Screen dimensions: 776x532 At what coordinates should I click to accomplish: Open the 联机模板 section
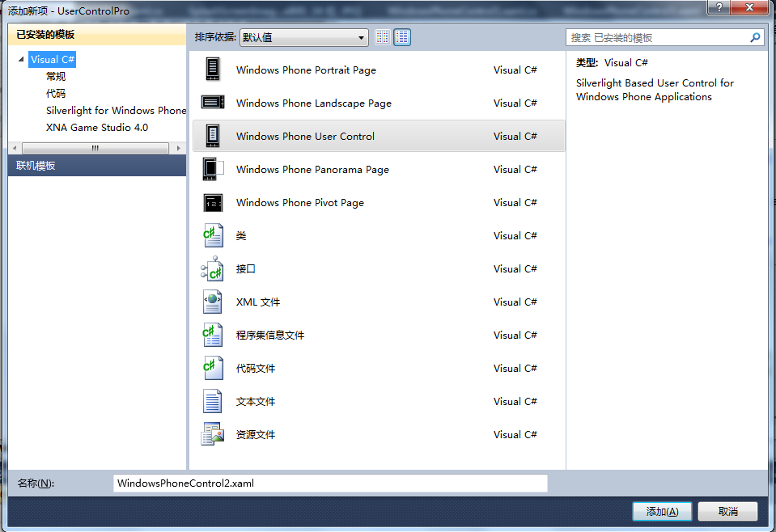(x=97, y=165)
